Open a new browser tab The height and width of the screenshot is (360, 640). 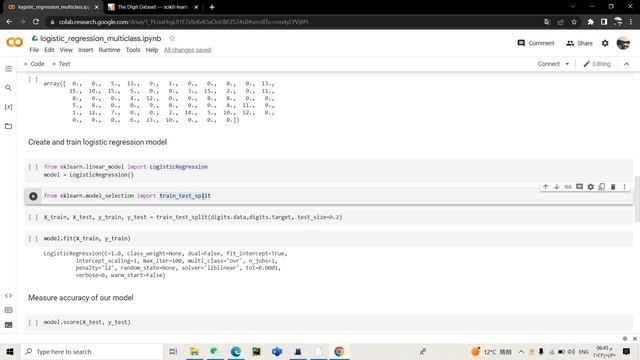(212, 7)
